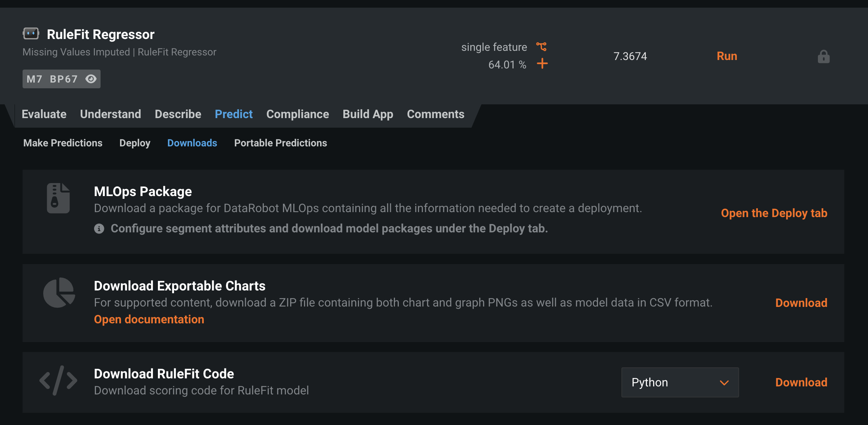Viewport: 868px width, 425px height.
Task: Click the MLOps Package zip file icon
Action: click(x=58, y=198)
